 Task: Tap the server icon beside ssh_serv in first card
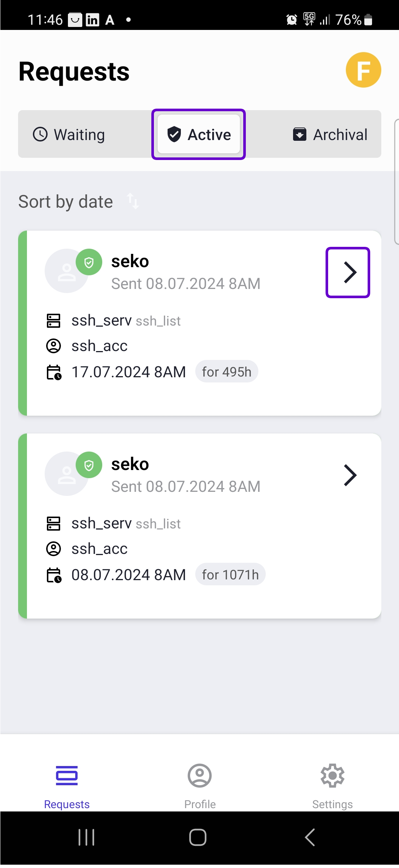[54, 321]
